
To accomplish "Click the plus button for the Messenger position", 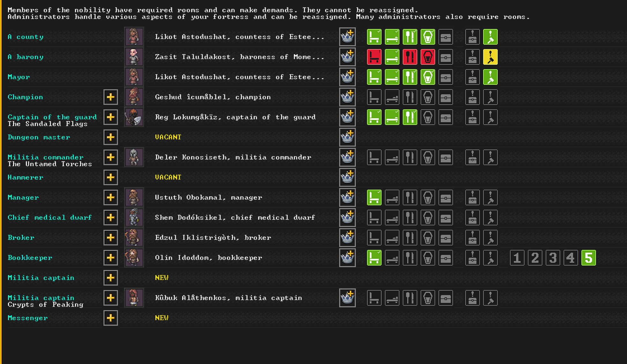I will click(x=110, y=318).
